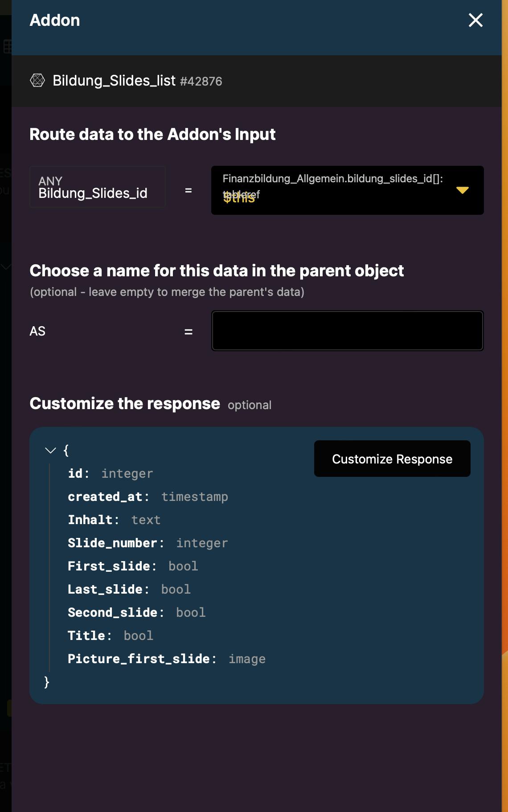Close the Addon panel with the X
The width and height of the screenshot is (508, 812).
point(475,20)
